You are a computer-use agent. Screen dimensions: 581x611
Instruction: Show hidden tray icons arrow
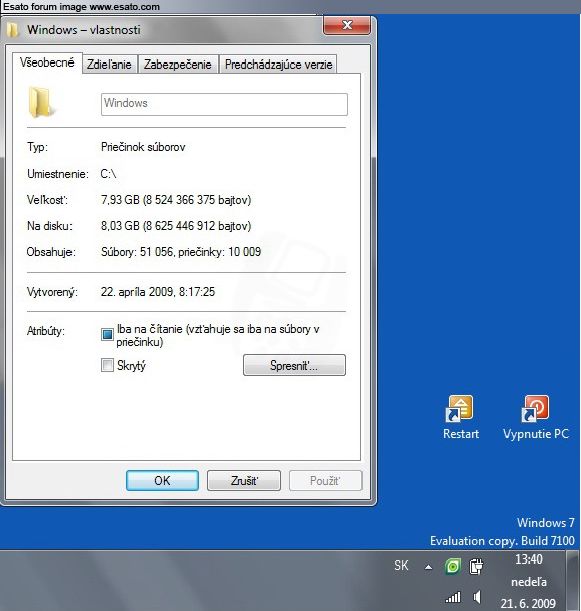pos(428,567)
